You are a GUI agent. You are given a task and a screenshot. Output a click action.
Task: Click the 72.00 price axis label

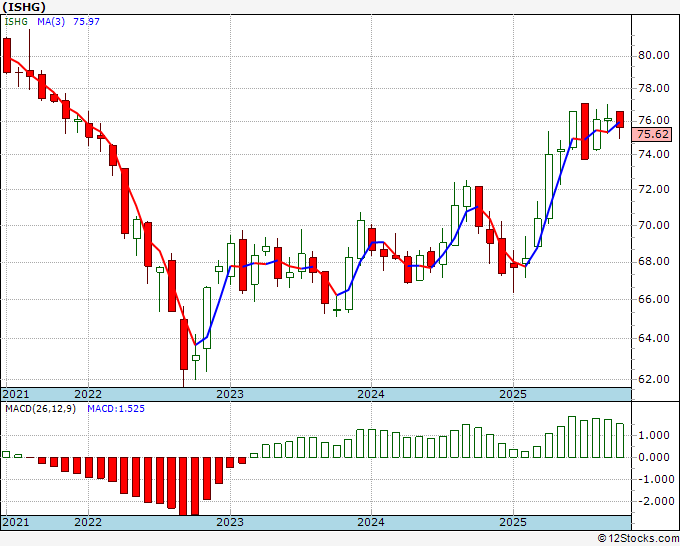653,189
